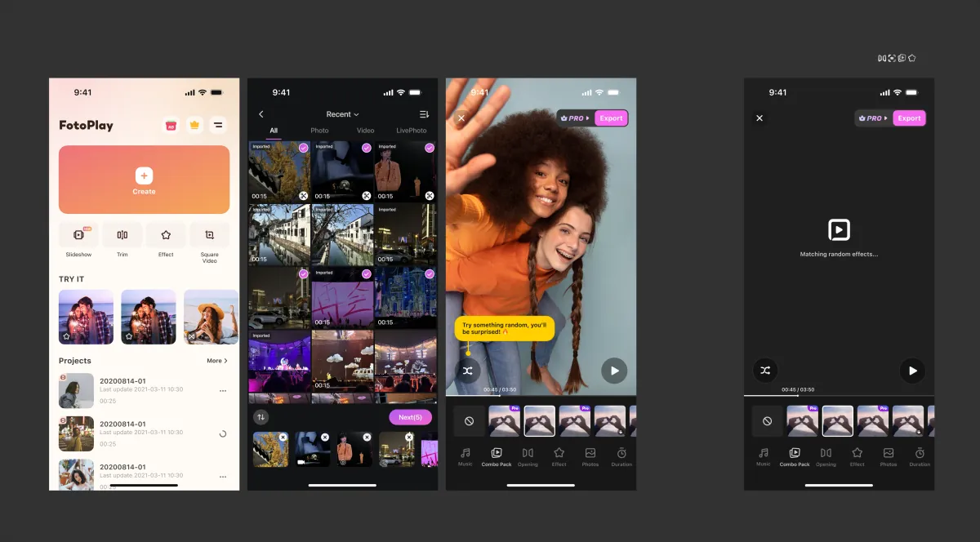This screenshot has height=542, width=980.
Task: Tap the Create plus button
Action: tap(144, 175)
